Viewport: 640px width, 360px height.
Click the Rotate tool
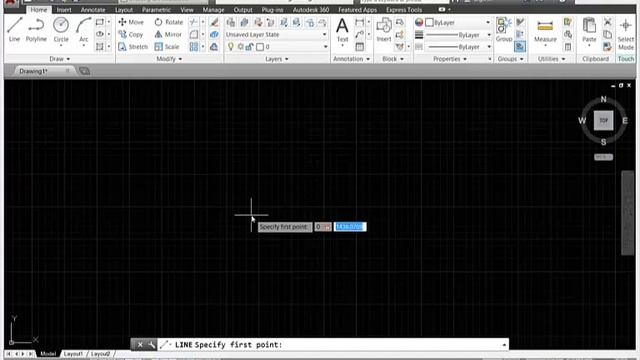click(x=169, y=22)
